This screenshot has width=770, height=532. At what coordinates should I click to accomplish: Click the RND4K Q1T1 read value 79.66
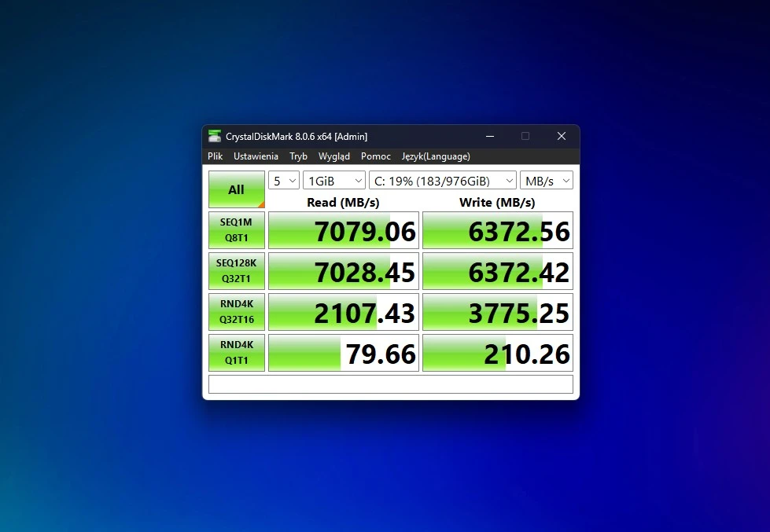tap(343, 352)
